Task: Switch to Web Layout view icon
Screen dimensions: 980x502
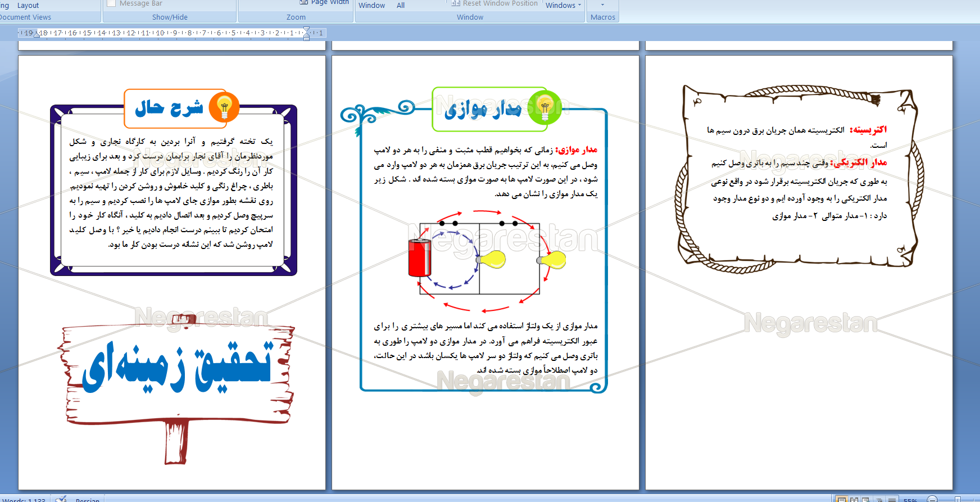Action: point(866,499)
